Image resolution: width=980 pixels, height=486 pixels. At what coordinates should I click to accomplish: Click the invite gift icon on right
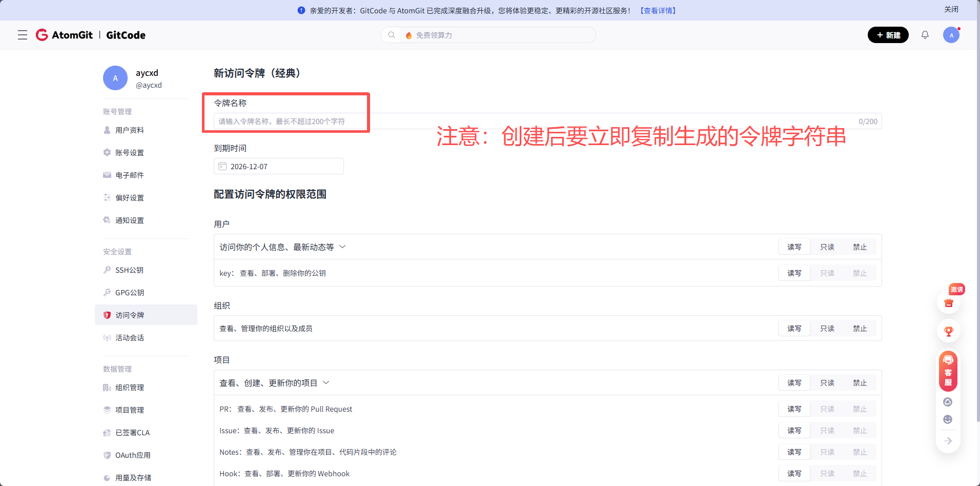click(x=949, y=302)
